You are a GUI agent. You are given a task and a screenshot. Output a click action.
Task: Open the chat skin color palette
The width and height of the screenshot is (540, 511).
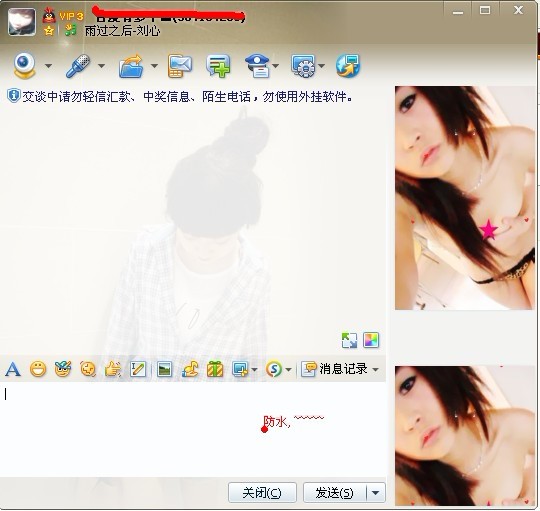point(371,340)
